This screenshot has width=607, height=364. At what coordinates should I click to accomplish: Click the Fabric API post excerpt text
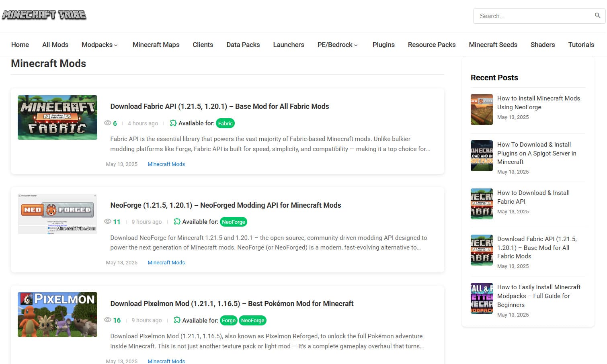pyautogui.click(x=270, y=144)
